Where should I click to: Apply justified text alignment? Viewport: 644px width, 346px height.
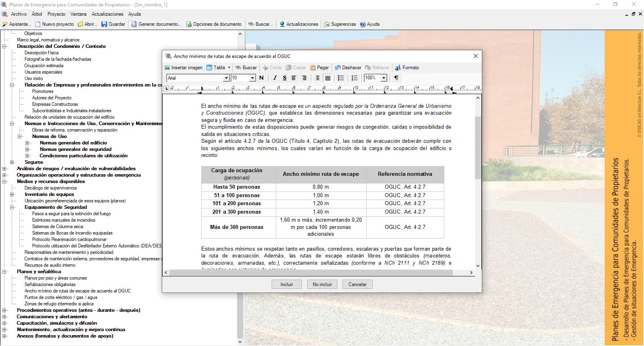tap(328, 78)
